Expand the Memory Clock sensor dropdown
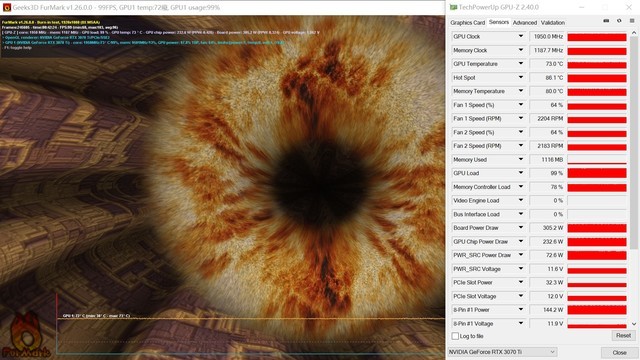The height and width of the screenshot is (360, 640). click(x=521, y=50)
